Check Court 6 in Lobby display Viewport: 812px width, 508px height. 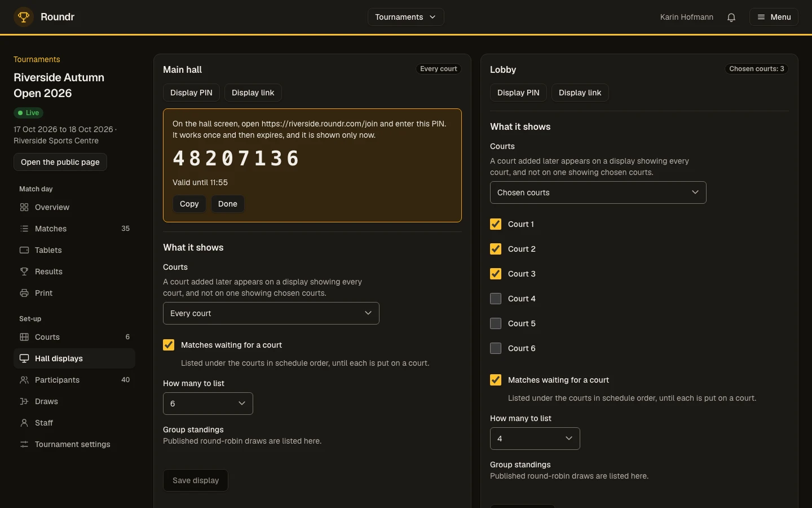click(x=496, y=348)
